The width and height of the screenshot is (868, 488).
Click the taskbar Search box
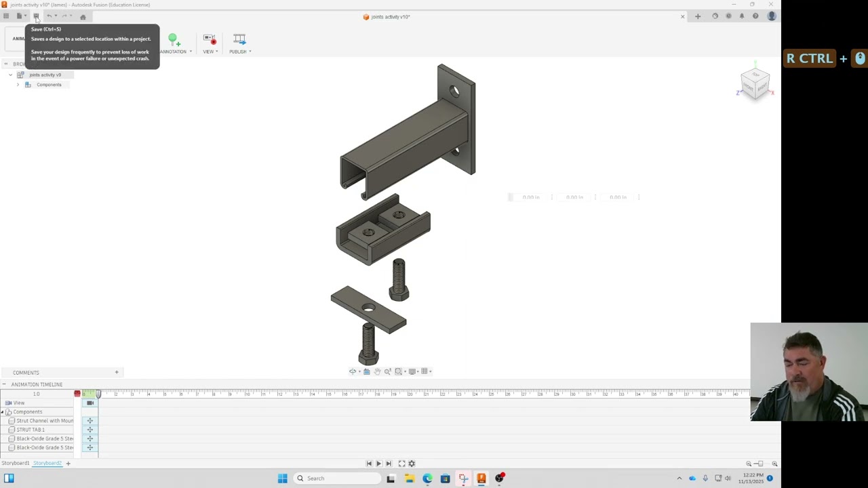coord(337,479)
